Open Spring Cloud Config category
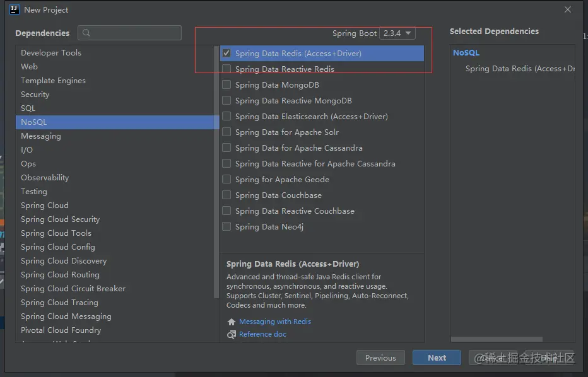 (x=115, y=247)
